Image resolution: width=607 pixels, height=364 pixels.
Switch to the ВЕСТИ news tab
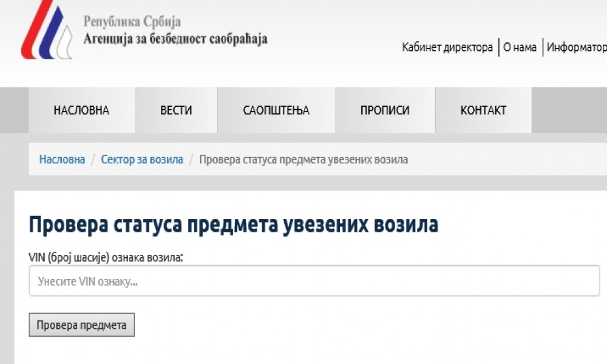click(x=175, y=110)
